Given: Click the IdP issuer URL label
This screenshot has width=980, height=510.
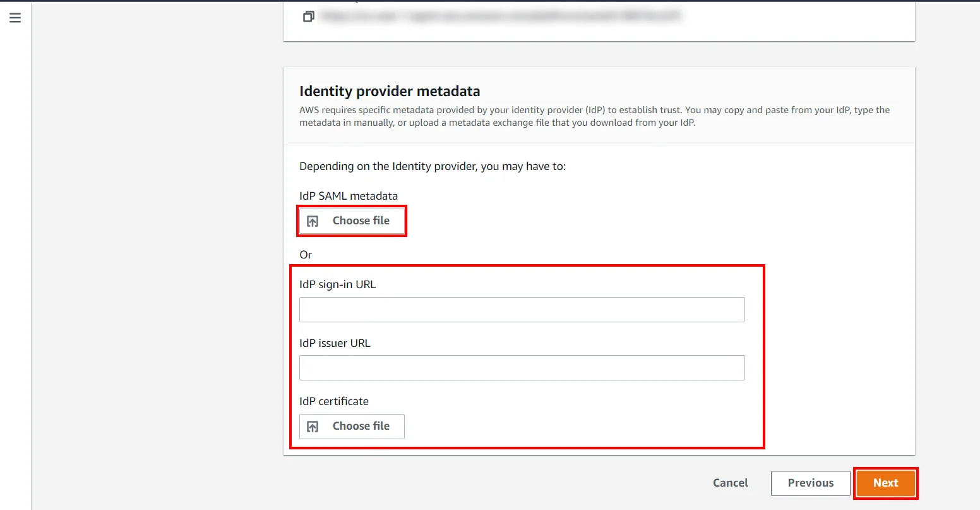Looking at the screenshot, I should [335, 343].
